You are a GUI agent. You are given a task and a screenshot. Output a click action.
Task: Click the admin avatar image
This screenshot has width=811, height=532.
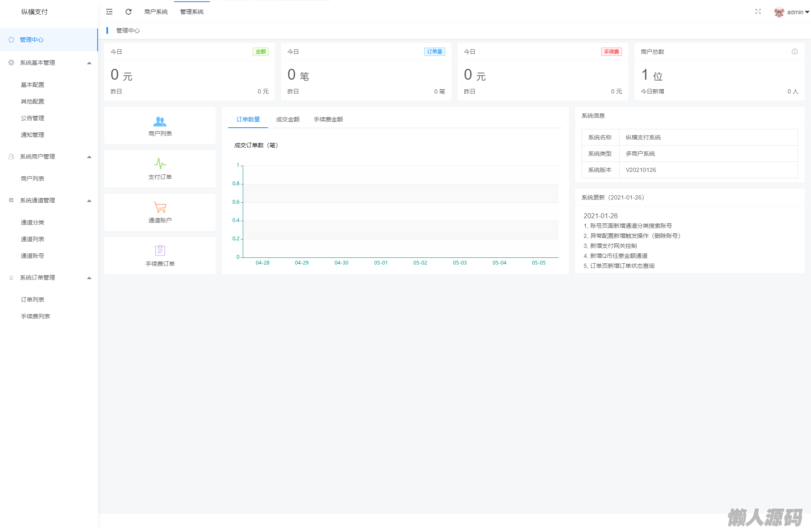[x=778, y=12]
